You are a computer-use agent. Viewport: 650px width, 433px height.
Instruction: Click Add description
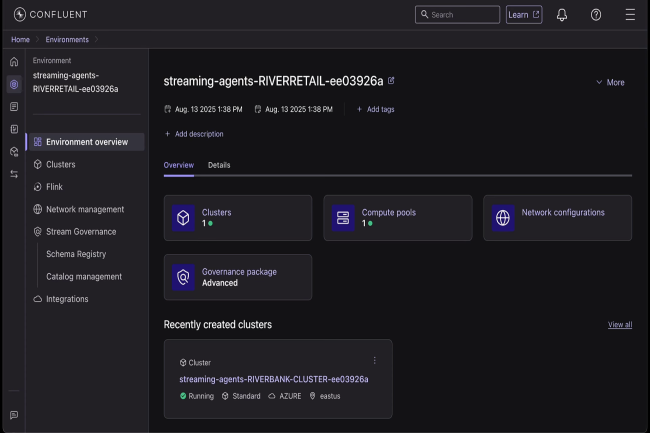click(x=194, y=134)
